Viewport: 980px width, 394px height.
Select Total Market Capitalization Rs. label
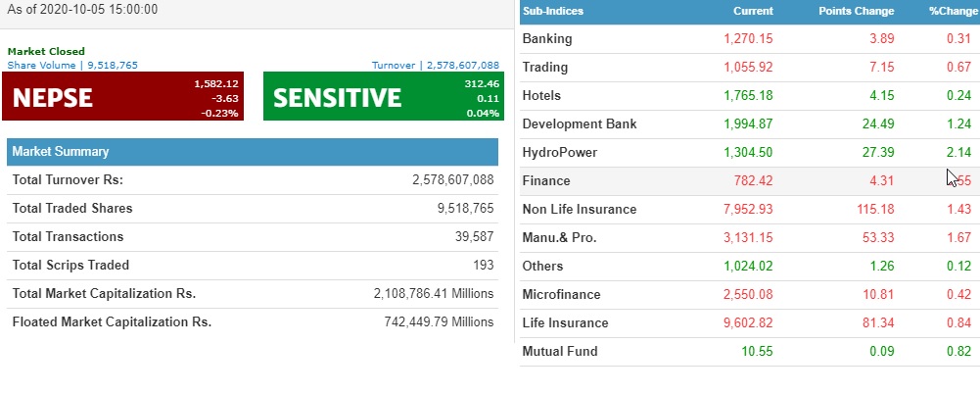105,293
